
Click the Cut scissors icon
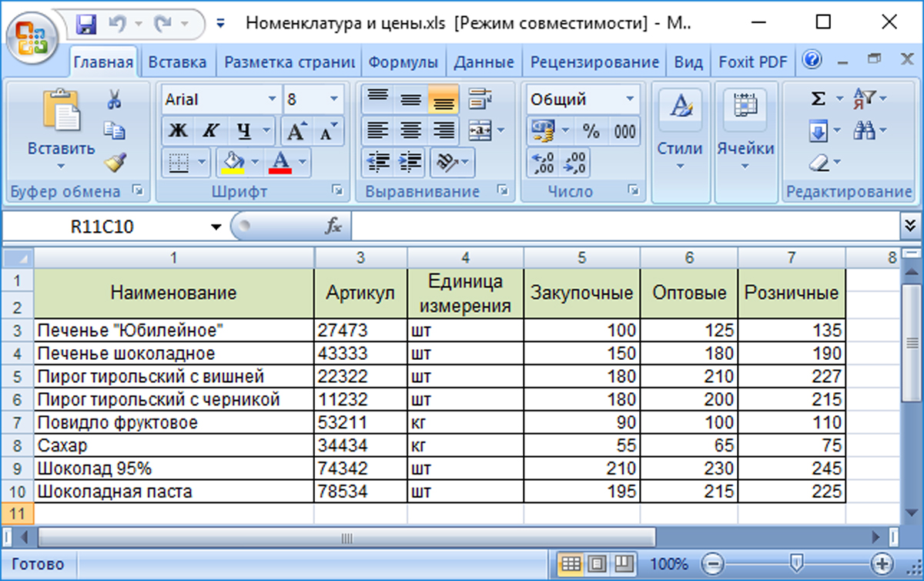tap(114, 99)
